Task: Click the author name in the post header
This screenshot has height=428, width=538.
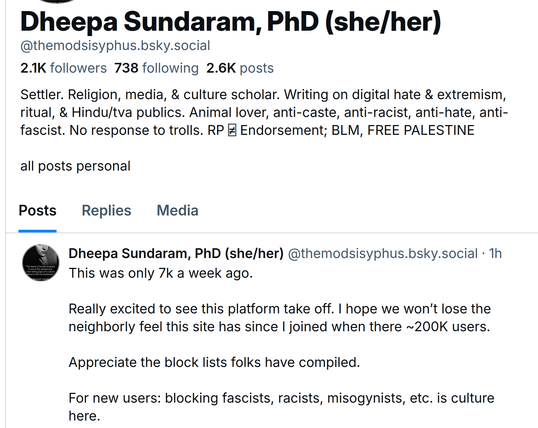Action: (176, 254)
